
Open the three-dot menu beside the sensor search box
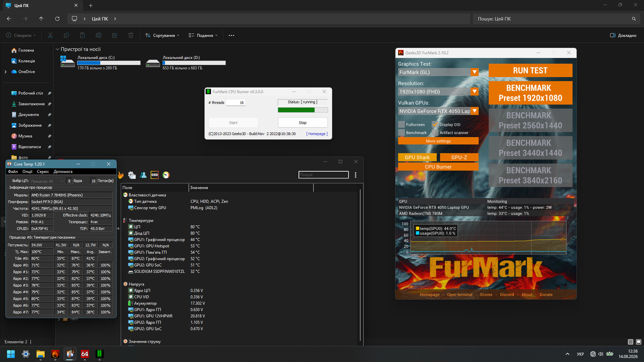pyautogui.click(x=356, y=175)
